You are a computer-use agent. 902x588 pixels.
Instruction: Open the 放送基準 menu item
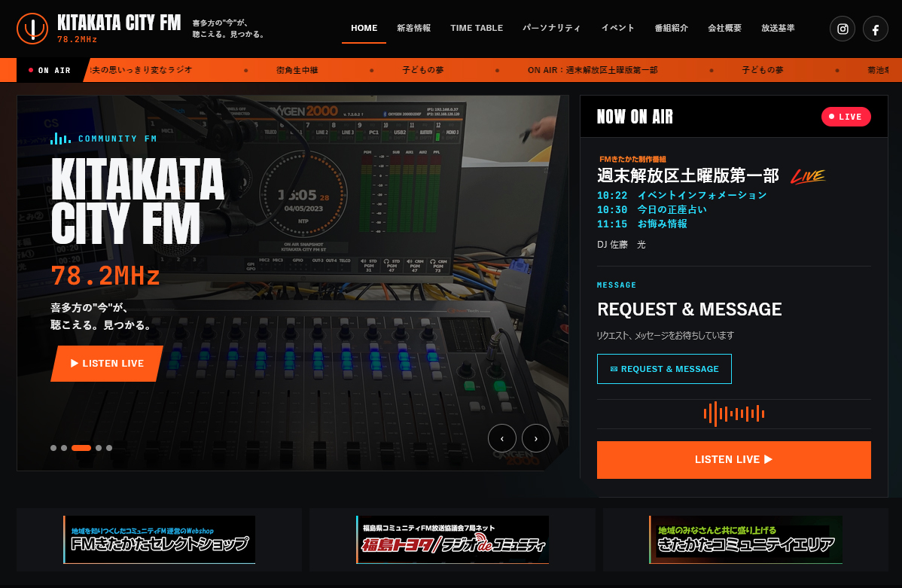click(778, 28)
